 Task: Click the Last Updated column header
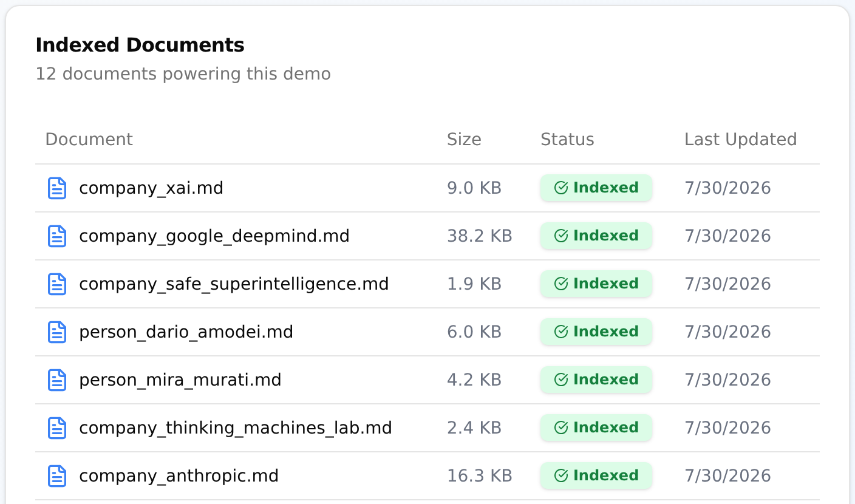[x=740, y=140]
